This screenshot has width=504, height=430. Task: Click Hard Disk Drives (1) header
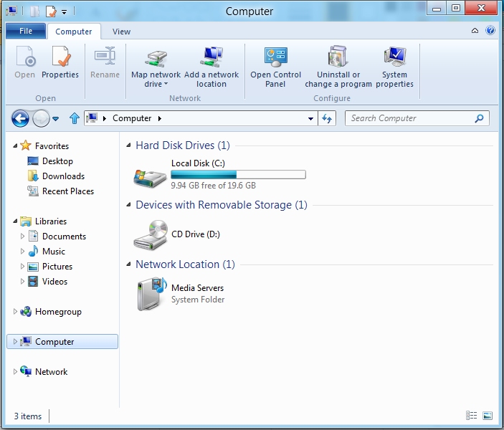point(183,145)
